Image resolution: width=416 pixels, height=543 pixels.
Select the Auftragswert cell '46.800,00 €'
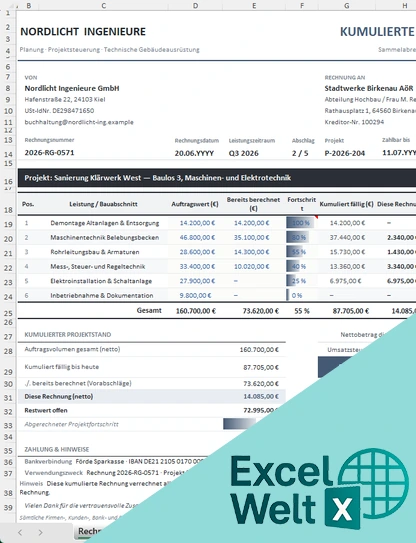pos(197,238)
